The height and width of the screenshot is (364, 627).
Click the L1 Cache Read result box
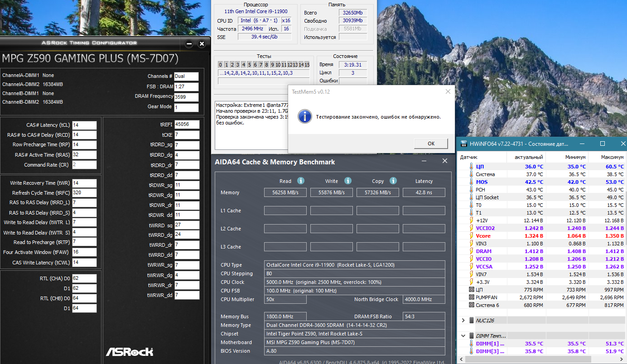[x=285, y=211]
